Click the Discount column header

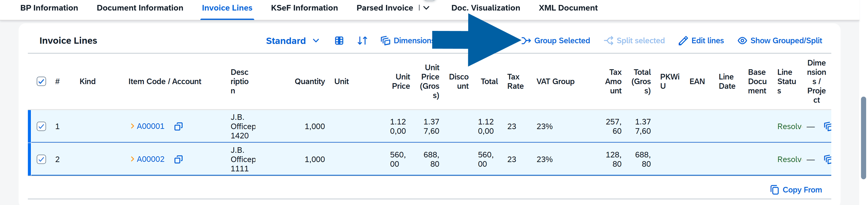(459, 82)
